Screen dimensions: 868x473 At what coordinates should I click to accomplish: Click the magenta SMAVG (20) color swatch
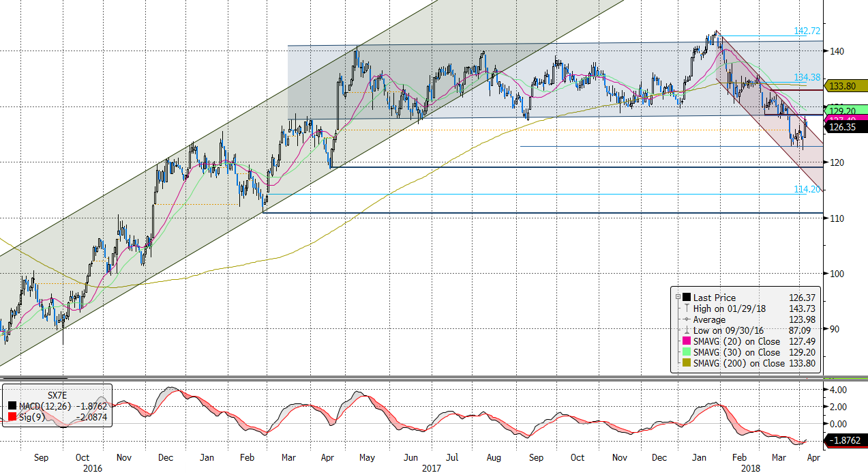pos(686,341)
